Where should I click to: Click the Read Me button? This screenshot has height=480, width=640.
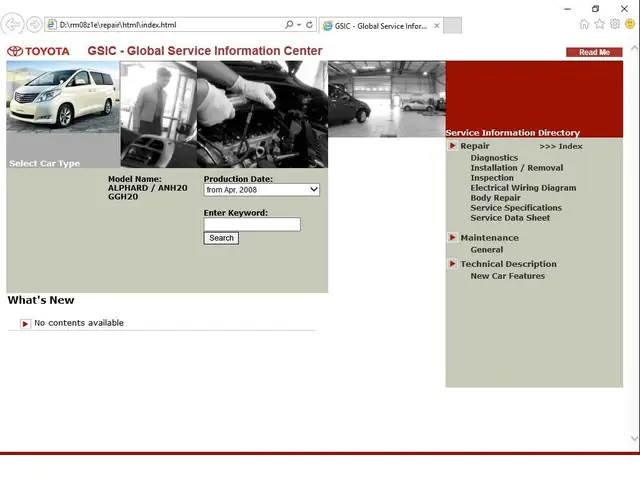point(594,52)
